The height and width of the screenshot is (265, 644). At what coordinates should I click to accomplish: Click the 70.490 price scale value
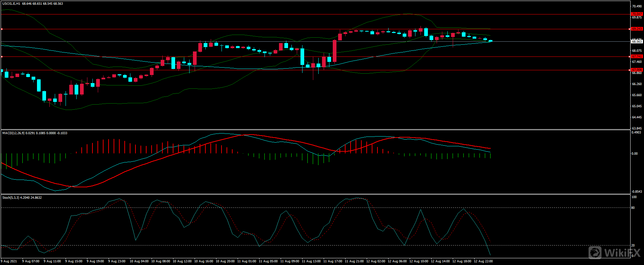[x=637, y=6]
